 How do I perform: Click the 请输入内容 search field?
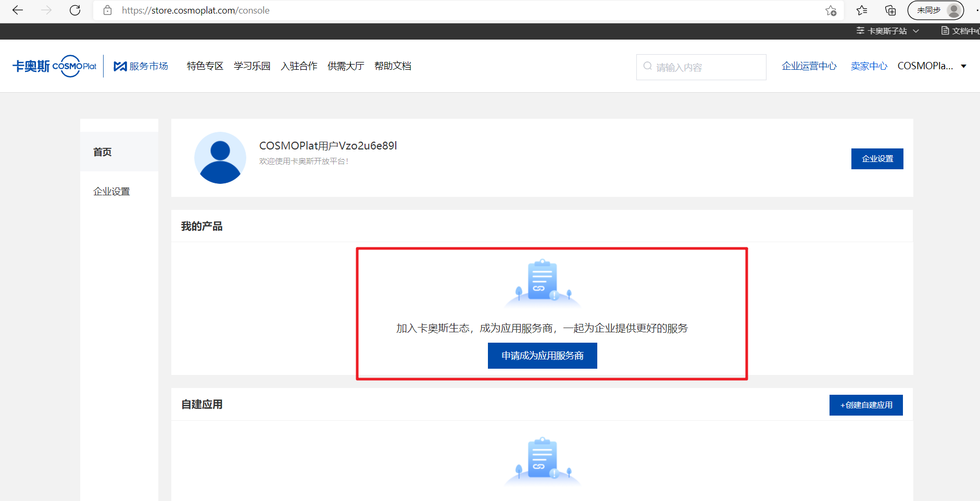[x=701, y=67]
